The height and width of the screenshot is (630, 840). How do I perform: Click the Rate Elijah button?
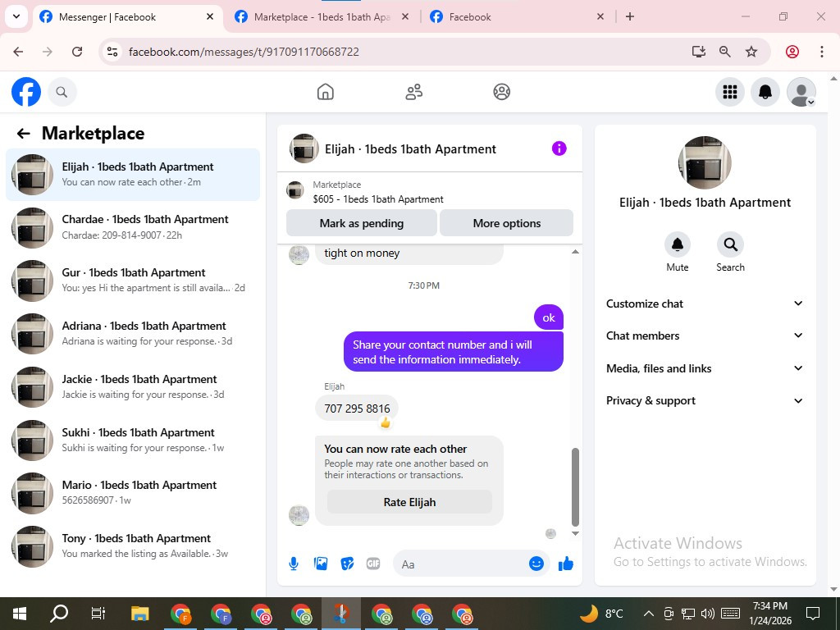pyautogui.click(x=409, y=502)
